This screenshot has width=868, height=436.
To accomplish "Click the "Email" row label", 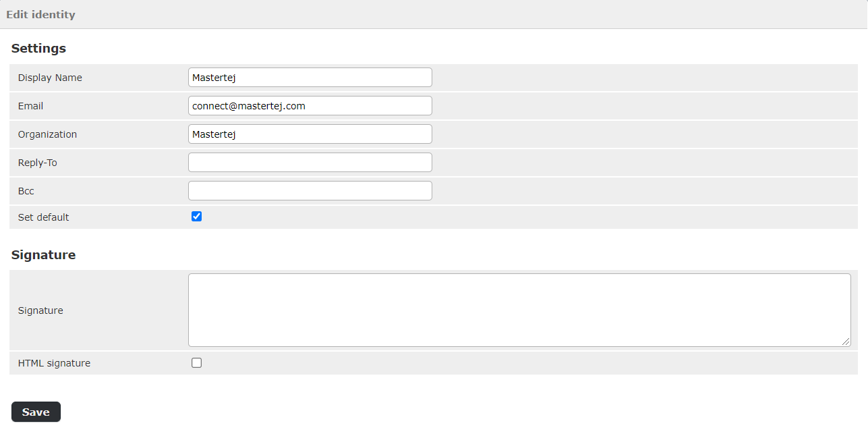I will point(30,106).
